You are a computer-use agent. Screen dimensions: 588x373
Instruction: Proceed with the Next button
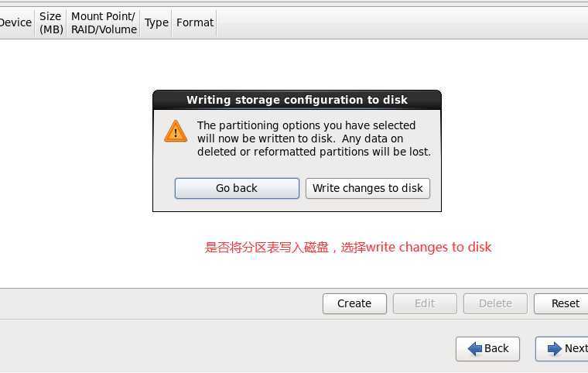[562, 348]
